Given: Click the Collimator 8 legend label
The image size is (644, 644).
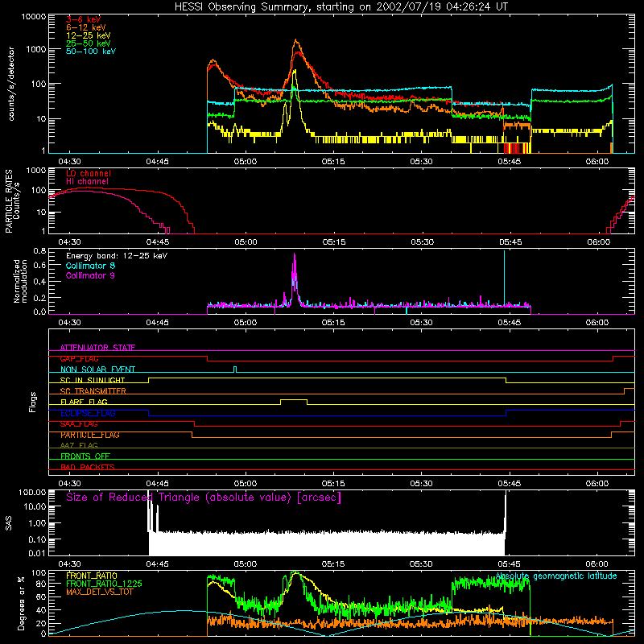Looking at the screenshot, I should (90, 266).
